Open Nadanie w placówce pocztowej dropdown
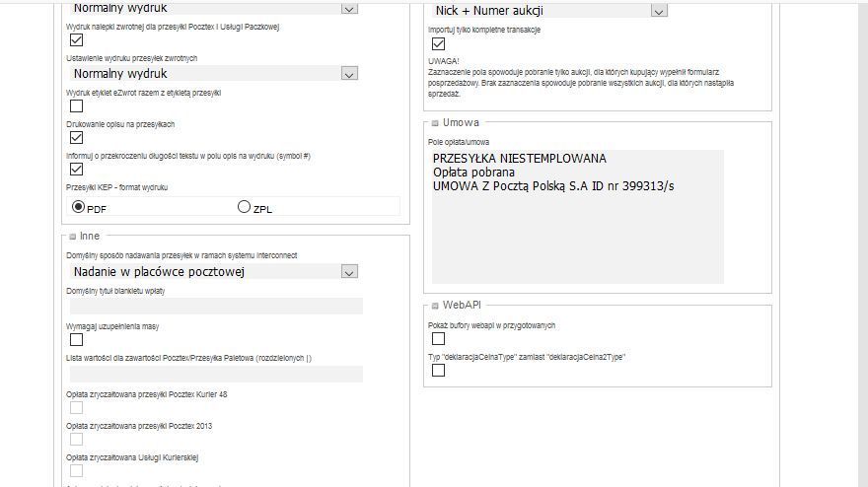This screenshot has height=487, width=868. pos(214,272)
